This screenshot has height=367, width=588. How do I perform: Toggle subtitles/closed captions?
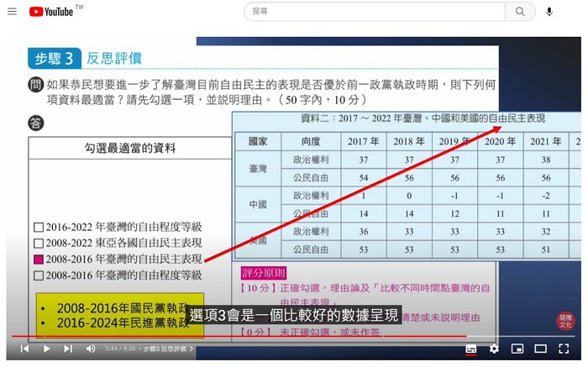(470, 349)
